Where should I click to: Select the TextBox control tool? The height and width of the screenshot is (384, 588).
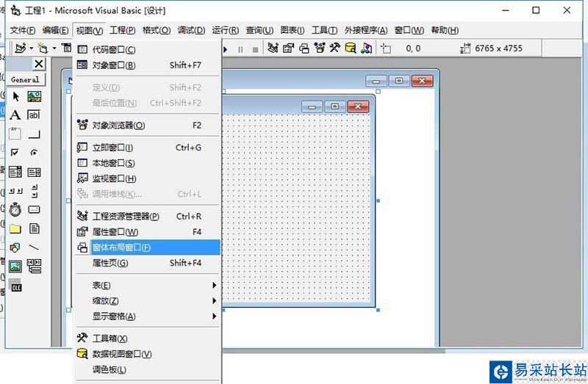pyautogui.click(x=34, y=115)
